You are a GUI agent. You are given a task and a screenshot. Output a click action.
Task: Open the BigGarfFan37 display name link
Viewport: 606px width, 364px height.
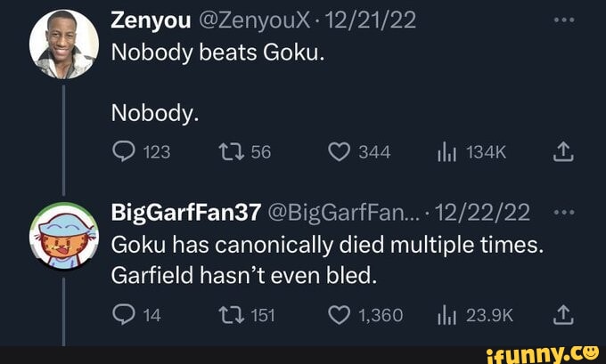tap(185, 212)
